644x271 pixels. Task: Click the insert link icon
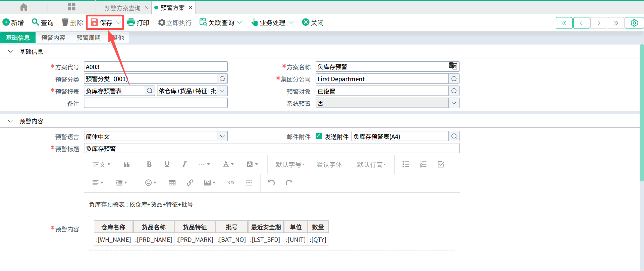click(190, 183)
